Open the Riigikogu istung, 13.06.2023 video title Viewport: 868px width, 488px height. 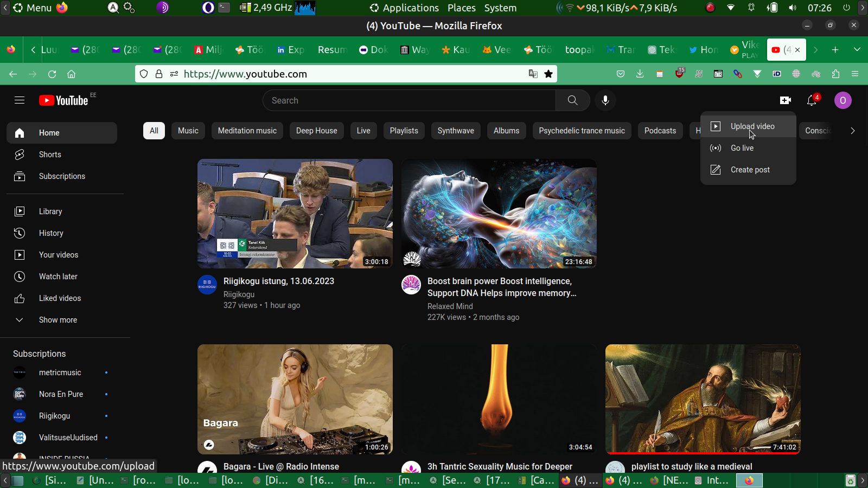[x=279, y=281]
